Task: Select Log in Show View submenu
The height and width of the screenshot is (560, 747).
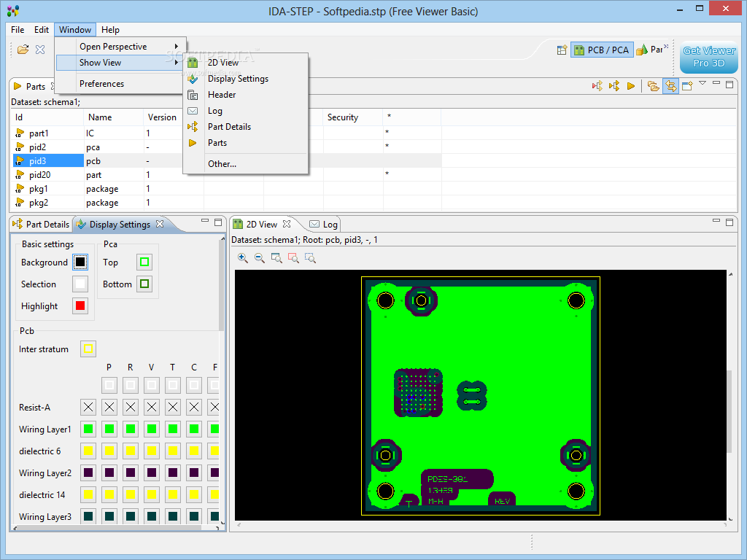Action: click(x=246, y=111)
